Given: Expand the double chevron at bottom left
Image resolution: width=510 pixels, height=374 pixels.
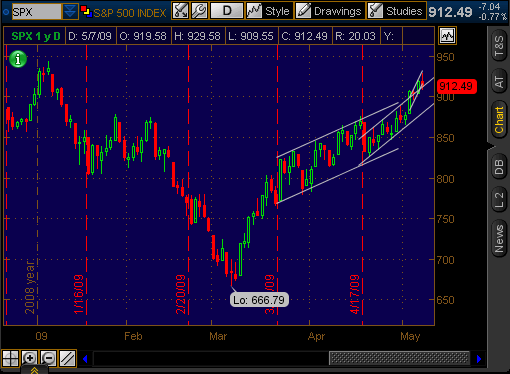Looking at the screenshot, I should 34,370.
